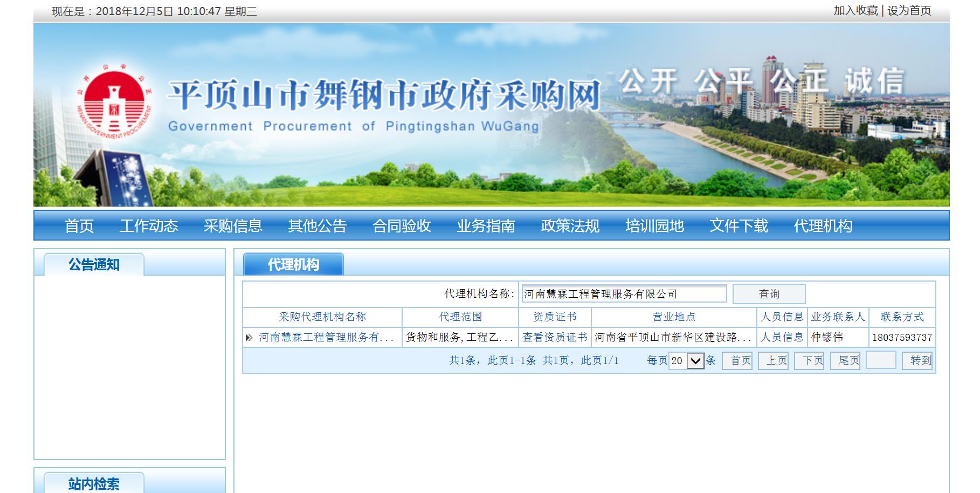Click the 转到 go-to-page button
This screenshot has height=493, width=980.
[920, 360]
